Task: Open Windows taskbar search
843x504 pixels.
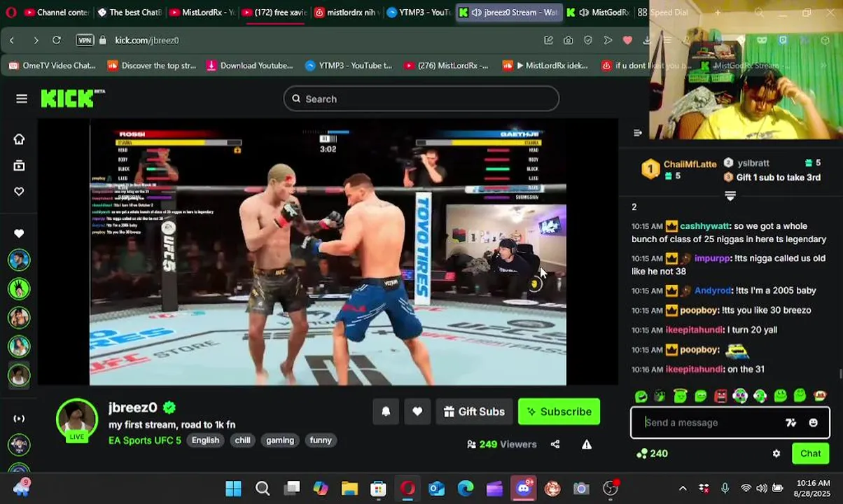Action: [x=263, y=489]
